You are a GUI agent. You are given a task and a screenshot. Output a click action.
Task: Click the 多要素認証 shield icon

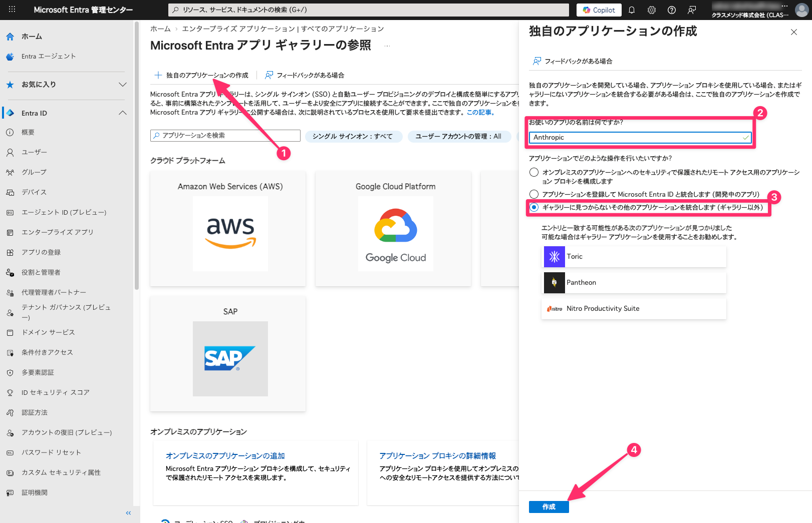pos(10,372)
